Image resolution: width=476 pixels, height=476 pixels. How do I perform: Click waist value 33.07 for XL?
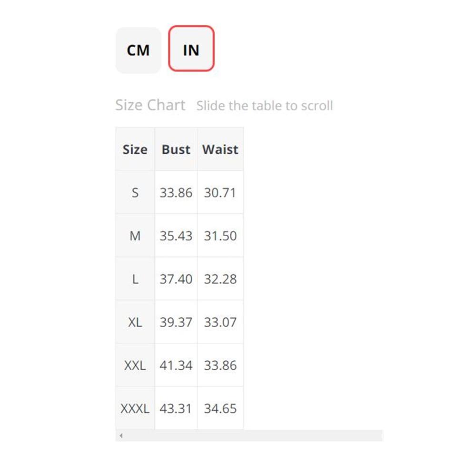(x=220, y=322)
